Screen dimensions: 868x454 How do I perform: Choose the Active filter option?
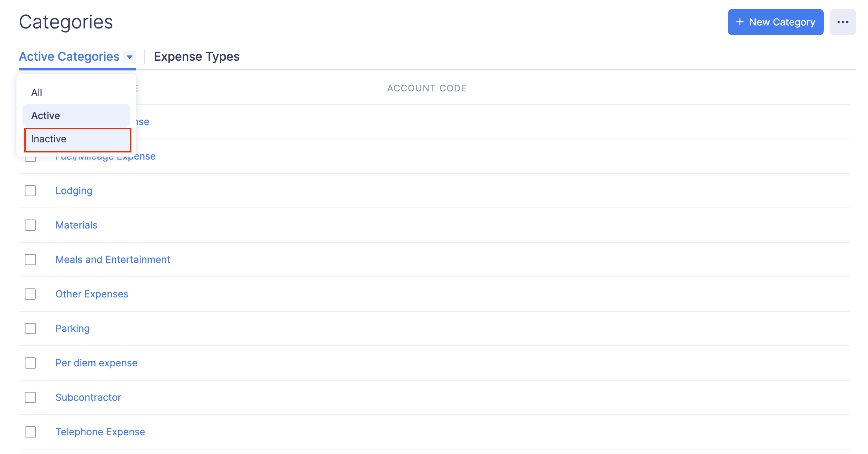(x=76, y=116)
